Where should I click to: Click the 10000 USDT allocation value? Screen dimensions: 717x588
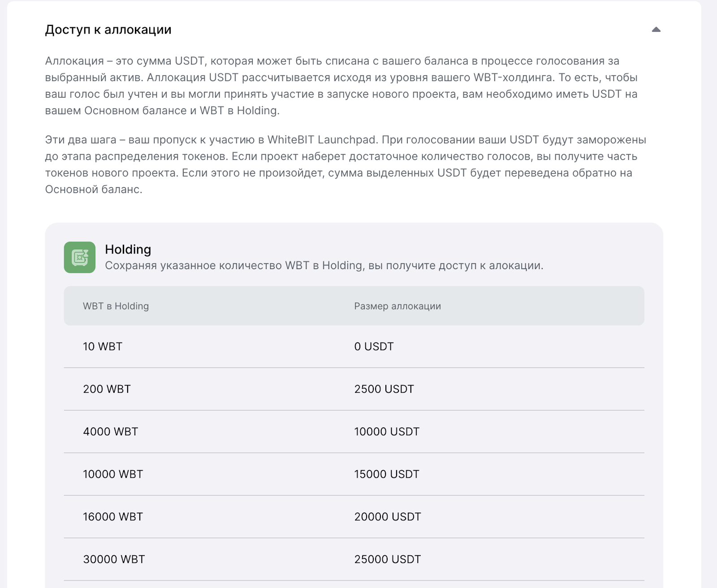click(387, 432)
